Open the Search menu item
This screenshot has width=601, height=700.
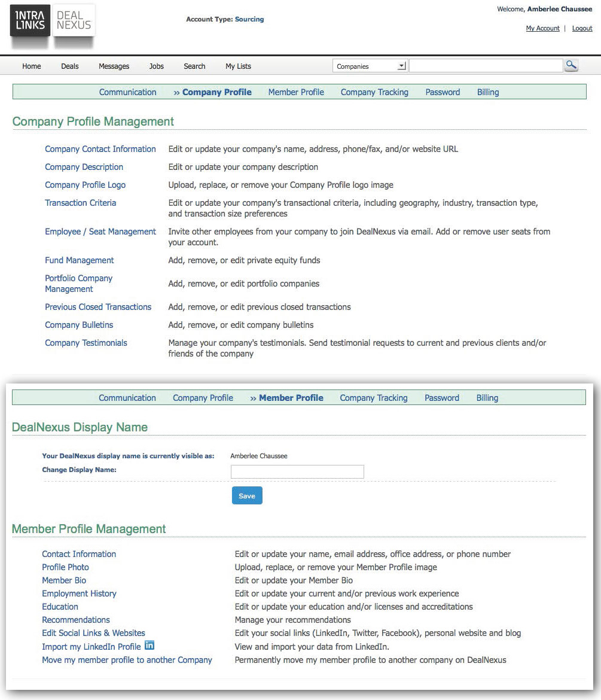coord(194,66)
